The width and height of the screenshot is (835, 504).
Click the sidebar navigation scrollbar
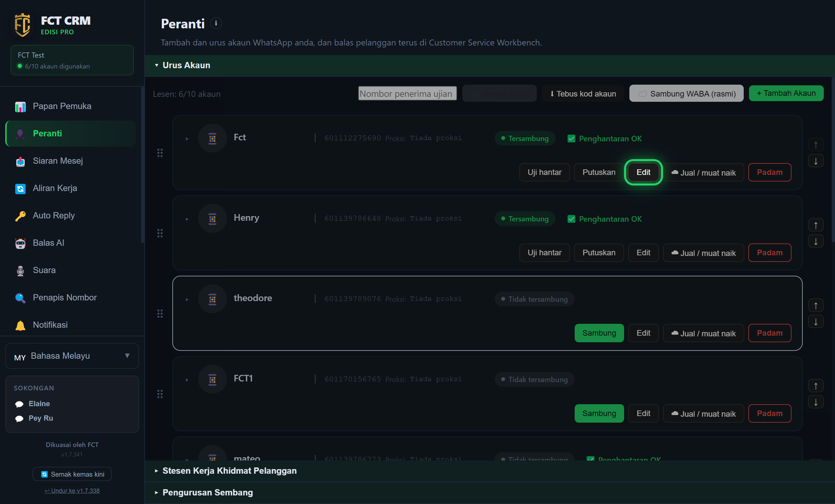click(x=143, y=165)
